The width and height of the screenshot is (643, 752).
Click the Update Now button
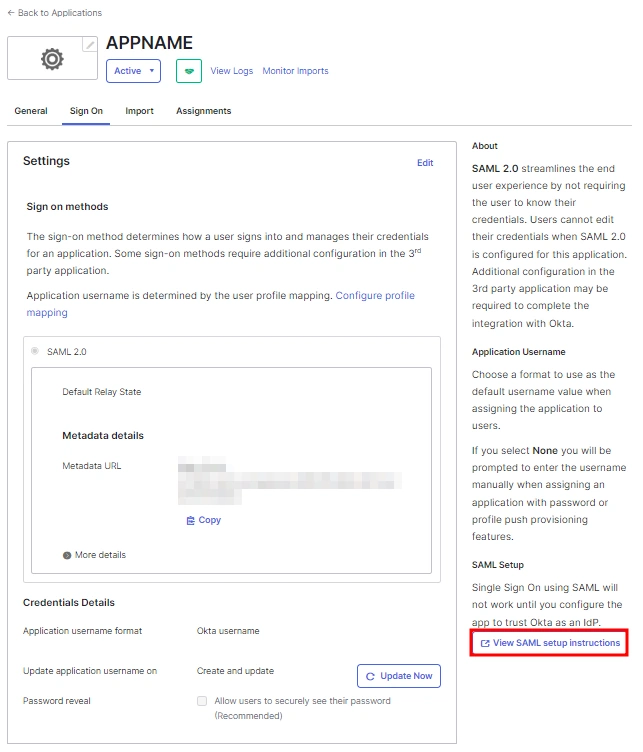pyautogui.click(x=399, y=676)
